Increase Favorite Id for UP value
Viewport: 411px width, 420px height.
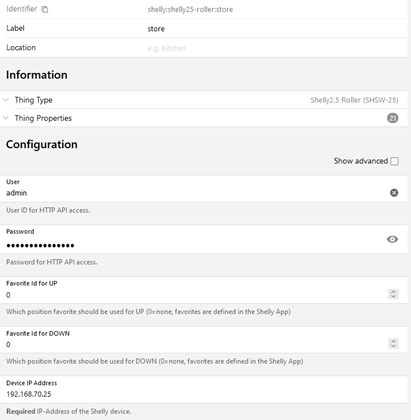click(x=393, y=292)
